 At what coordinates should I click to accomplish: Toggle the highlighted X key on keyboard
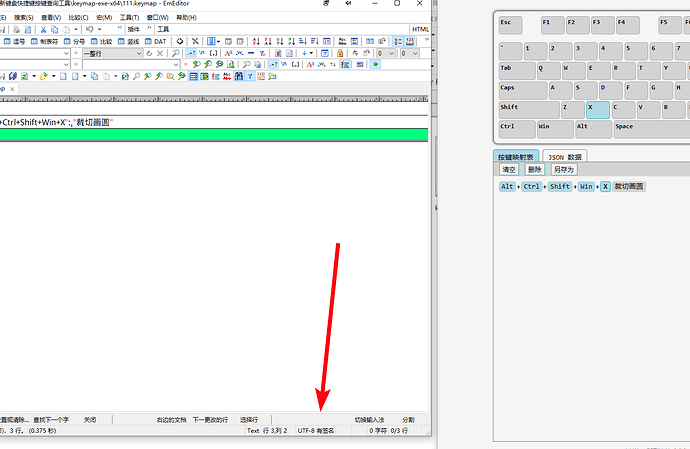pyautogui.click(x=597, y=108)
